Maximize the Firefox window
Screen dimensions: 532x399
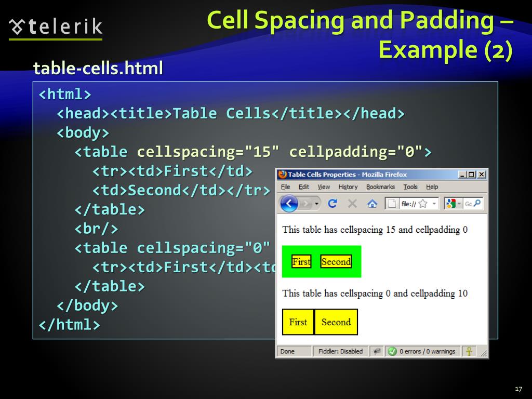click(x=471, y=175)
